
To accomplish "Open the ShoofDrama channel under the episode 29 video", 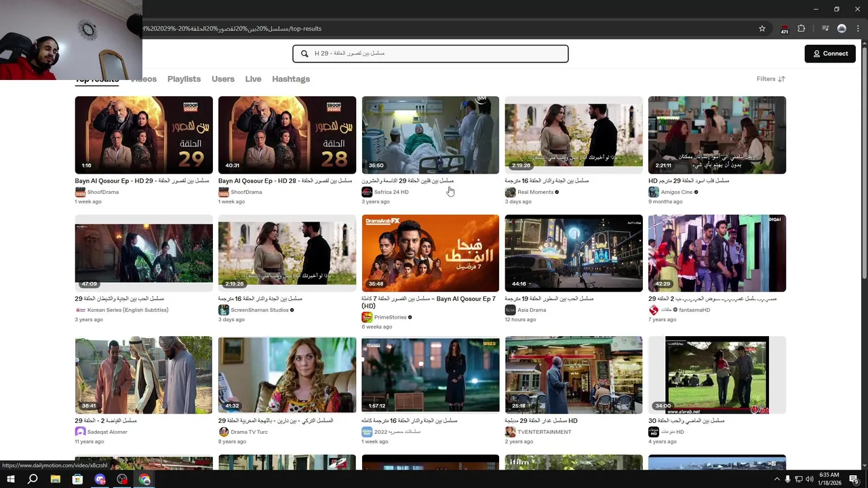I will coord(103,192).
